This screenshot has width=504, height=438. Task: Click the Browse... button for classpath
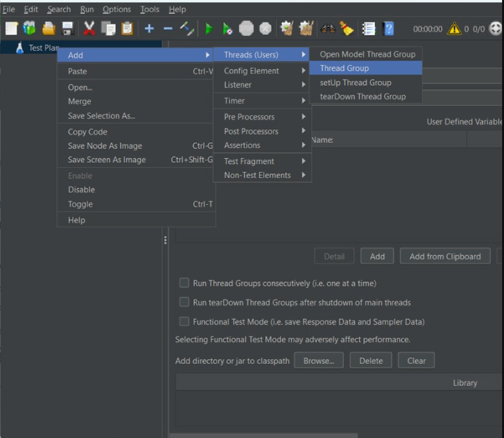(318, 361)
